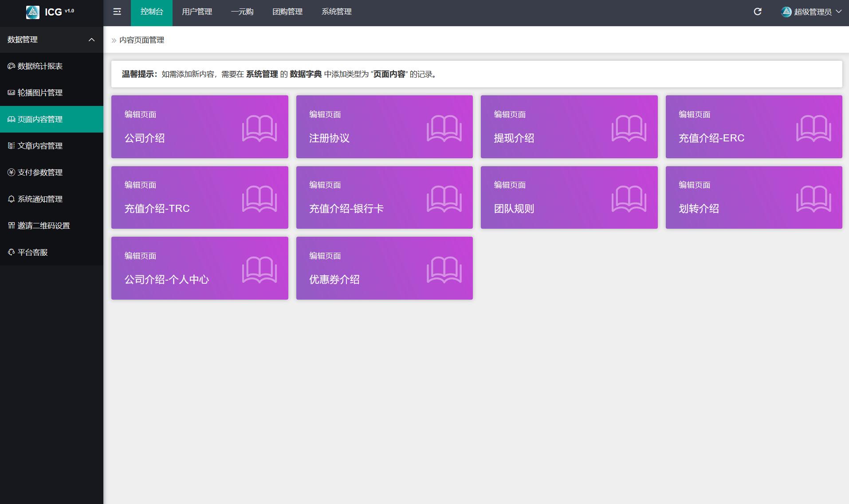
Task: Click book icon on 充值介绍-TRC card
Action: click(259, 199)
